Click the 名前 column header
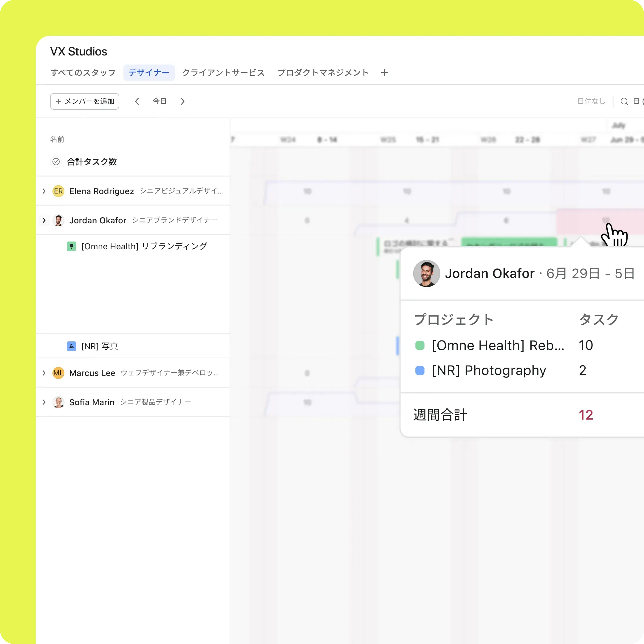The image size is (644, 644). click(x=57, y=139)
